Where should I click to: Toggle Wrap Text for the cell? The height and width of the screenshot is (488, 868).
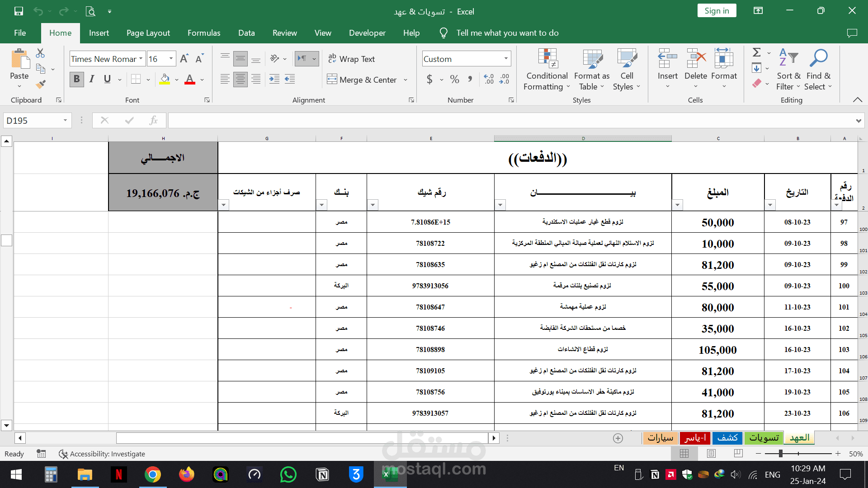coord(352,59)
